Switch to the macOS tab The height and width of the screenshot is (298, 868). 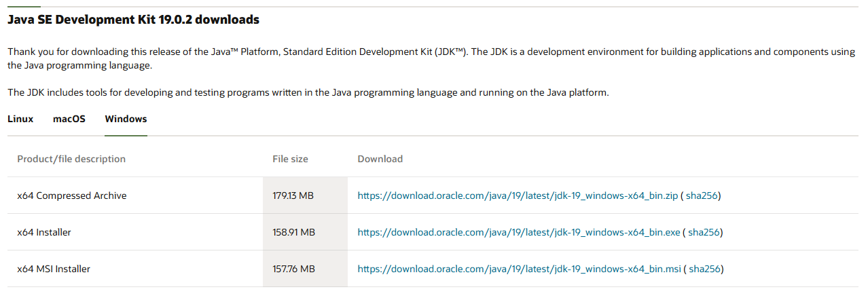69,119
